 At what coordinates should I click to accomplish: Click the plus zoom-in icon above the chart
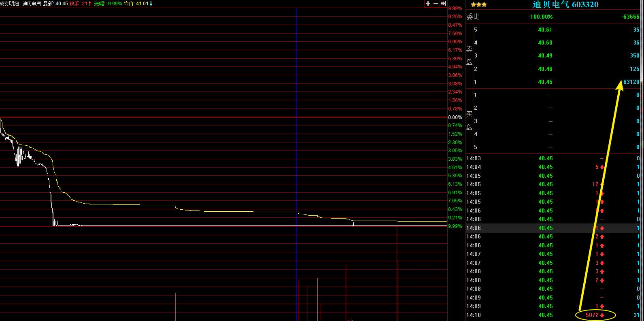pos(428,4)
